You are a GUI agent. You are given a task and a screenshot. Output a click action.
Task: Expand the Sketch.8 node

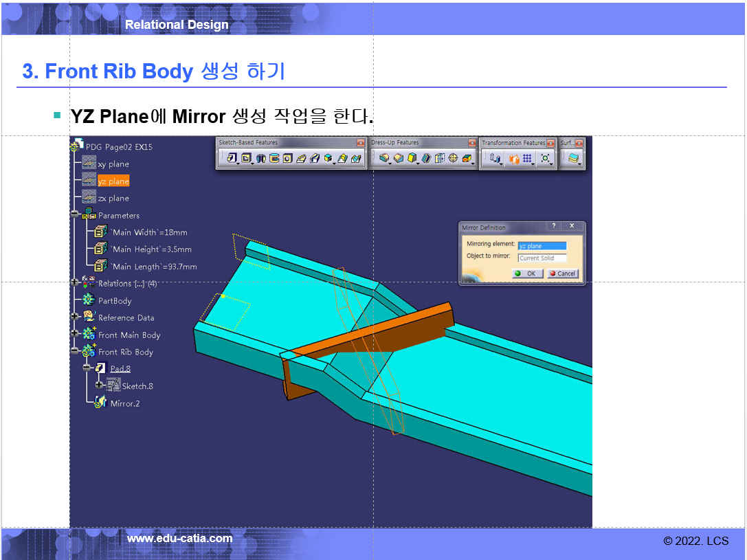pyautogui.click(x=99, y=385)
